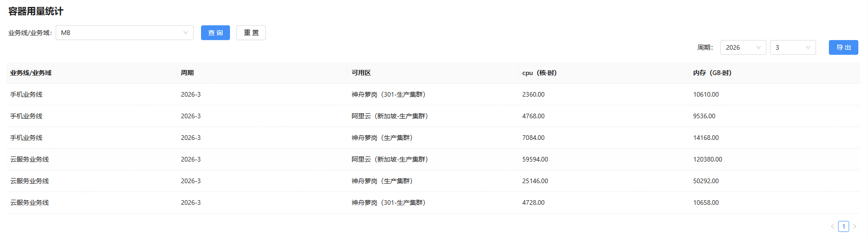Open the month dropdown showing 3

tap(792, 47)
